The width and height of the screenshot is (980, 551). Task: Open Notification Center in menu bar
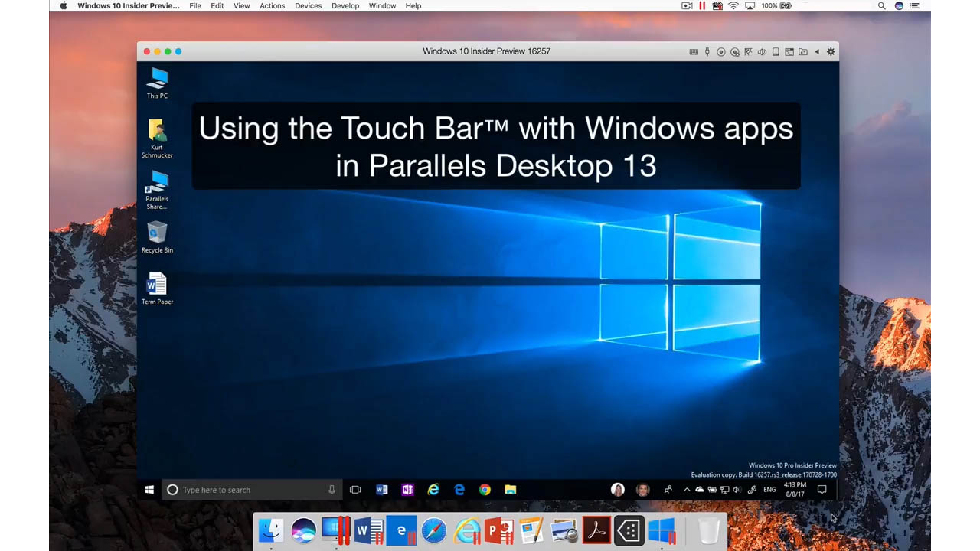click(x=913, y=5)
